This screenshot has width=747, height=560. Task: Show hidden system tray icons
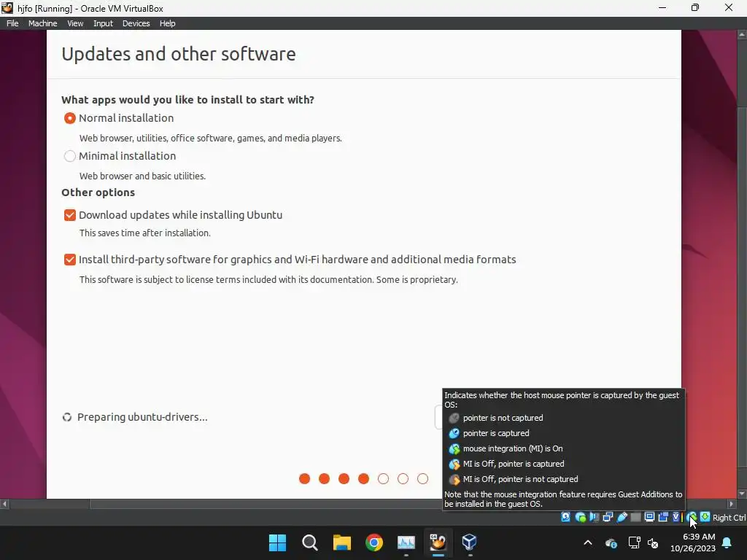[x=588, y=542]
